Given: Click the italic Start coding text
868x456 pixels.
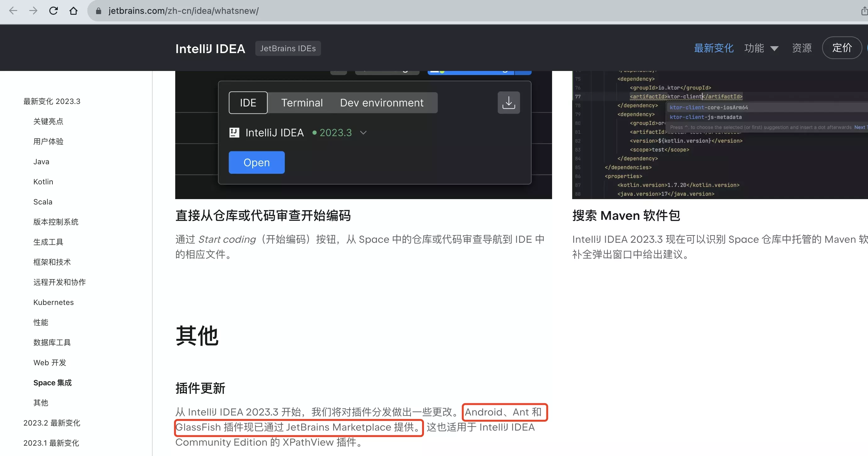Looking at the screenshot, I should coord(227,239).
